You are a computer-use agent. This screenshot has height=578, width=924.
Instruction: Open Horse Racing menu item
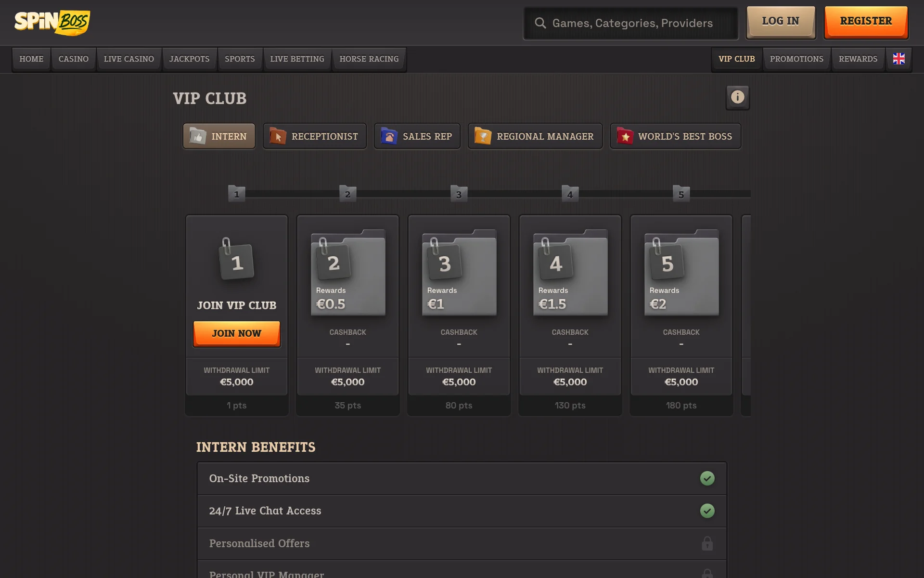[x=369, y=59]
